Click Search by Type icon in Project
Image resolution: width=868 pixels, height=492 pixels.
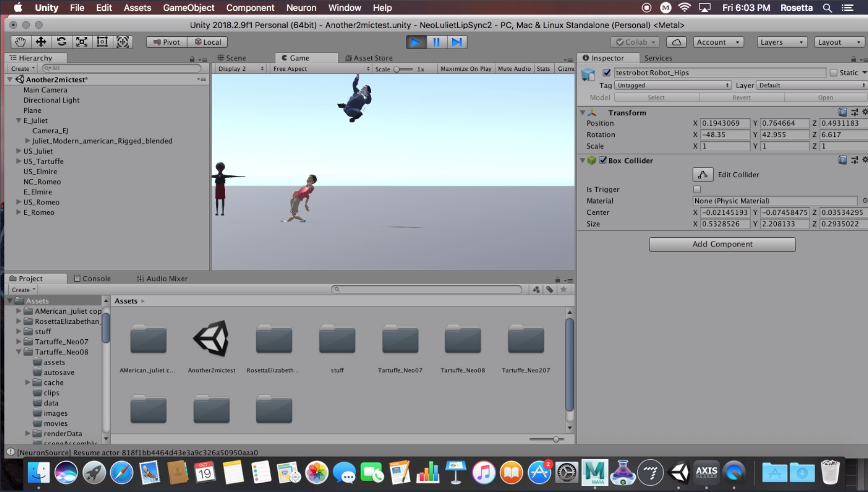pos(536,290)
